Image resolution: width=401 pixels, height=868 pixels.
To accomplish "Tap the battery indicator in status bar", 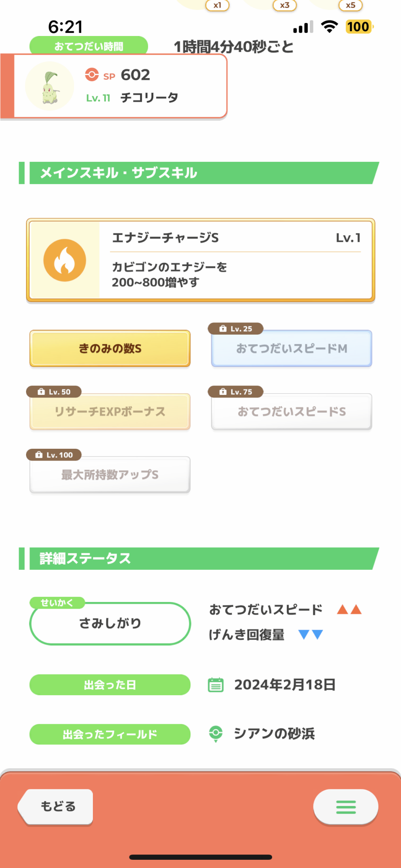I will [x=358, y=27].
